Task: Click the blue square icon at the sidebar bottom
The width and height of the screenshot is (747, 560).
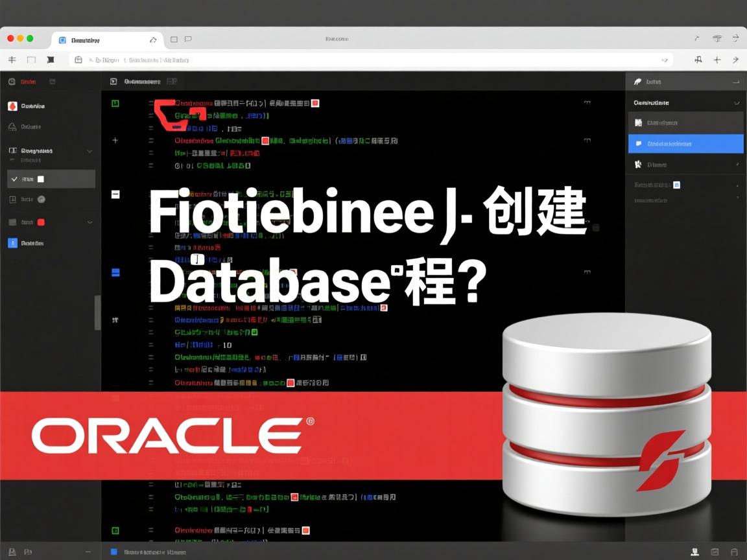Action: (x=12, y=243)
